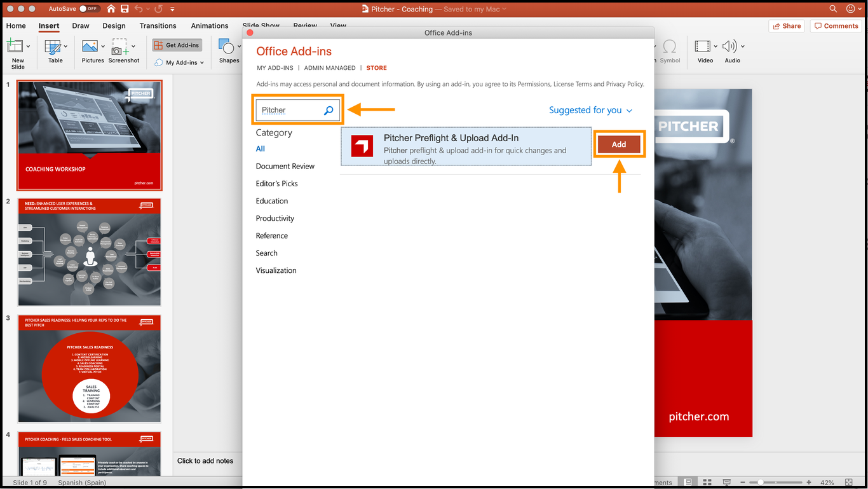
Task: Click the Pictures icon in ribbon
Action: point(90,46)
